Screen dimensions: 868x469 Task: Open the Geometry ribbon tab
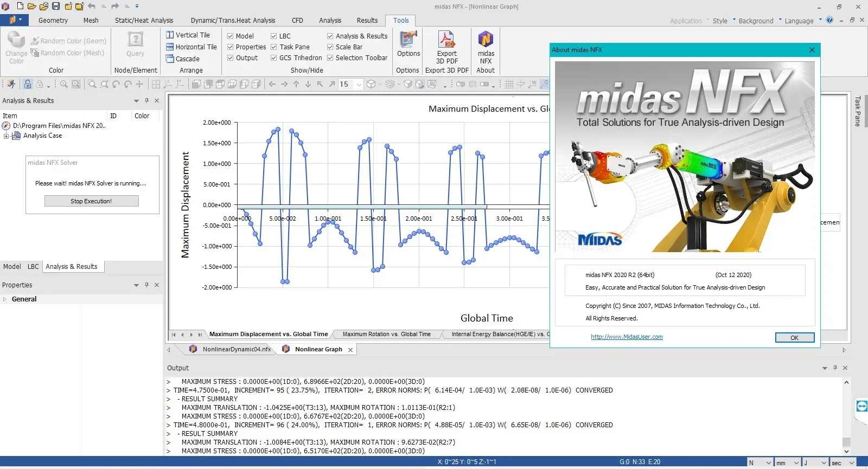point(53,21)
